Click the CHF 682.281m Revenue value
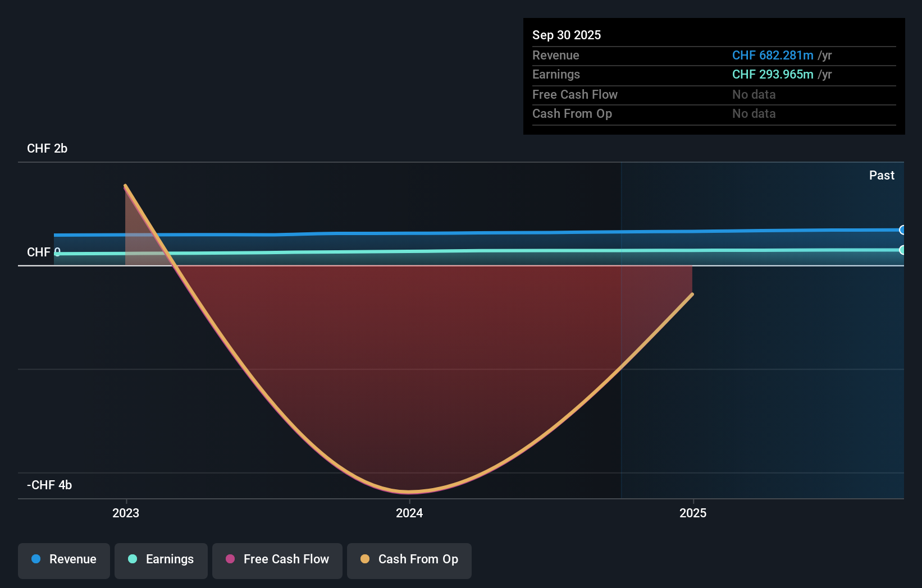 tap(773, 56)
